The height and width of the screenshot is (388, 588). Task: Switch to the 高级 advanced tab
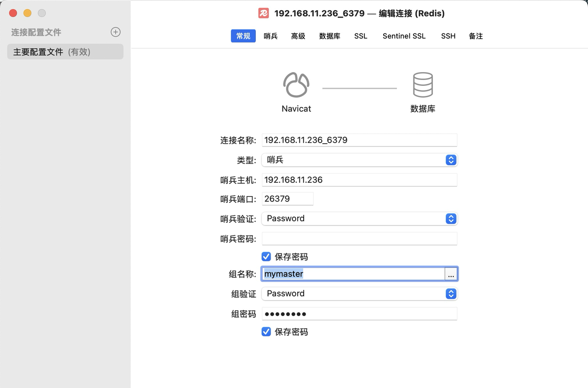[298, 36]
